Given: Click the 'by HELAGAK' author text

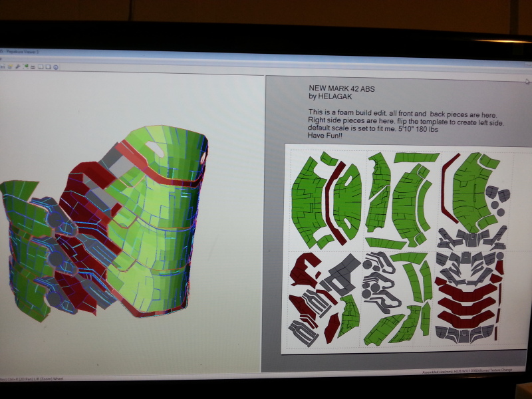Looking at the screenshot, I should pyautogui.click(x=330, y=96).
